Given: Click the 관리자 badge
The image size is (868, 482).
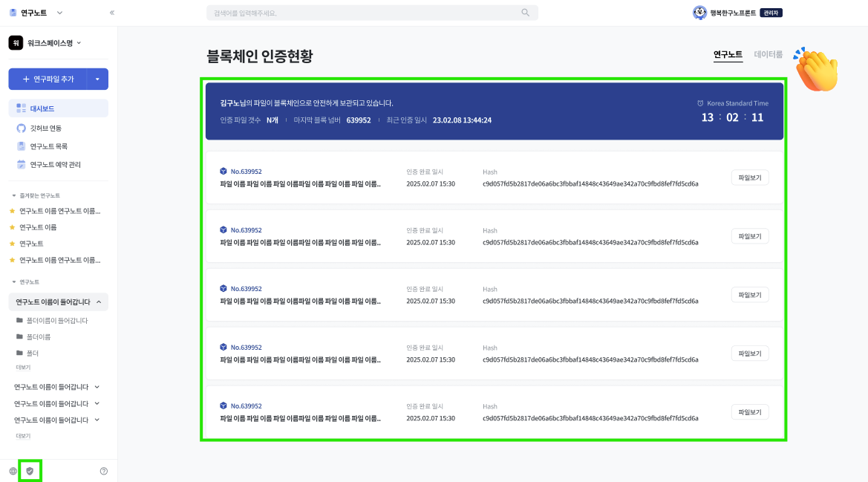Looking at the screenshot, I should (x=771, y=13).
